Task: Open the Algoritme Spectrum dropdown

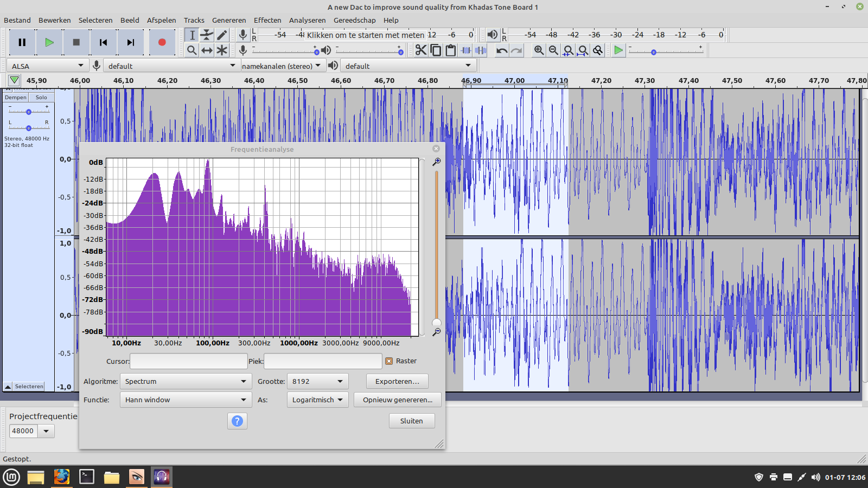Action: [186, 381]
